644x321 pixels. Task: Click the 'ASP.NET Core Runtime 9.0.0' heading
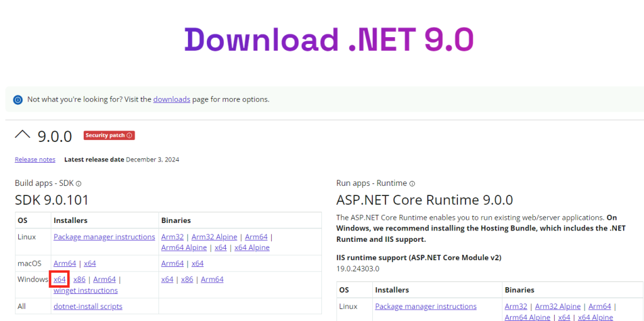click(425, 200)
